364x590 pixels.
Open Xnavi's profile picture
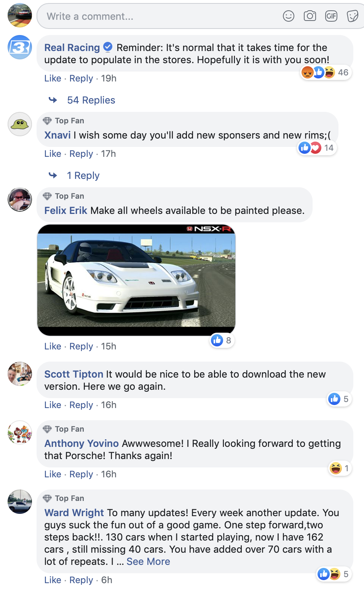(20, 124)
